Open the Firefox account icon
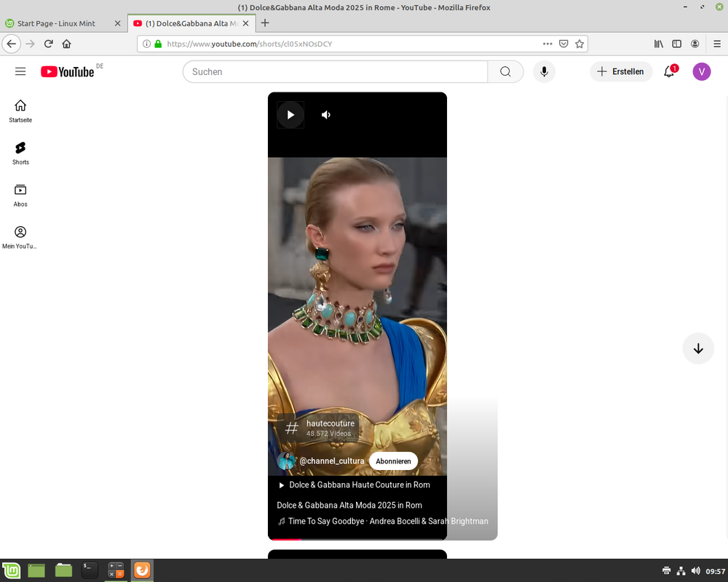Viewport: 728px width, 582px height. (x=695, y=44)
